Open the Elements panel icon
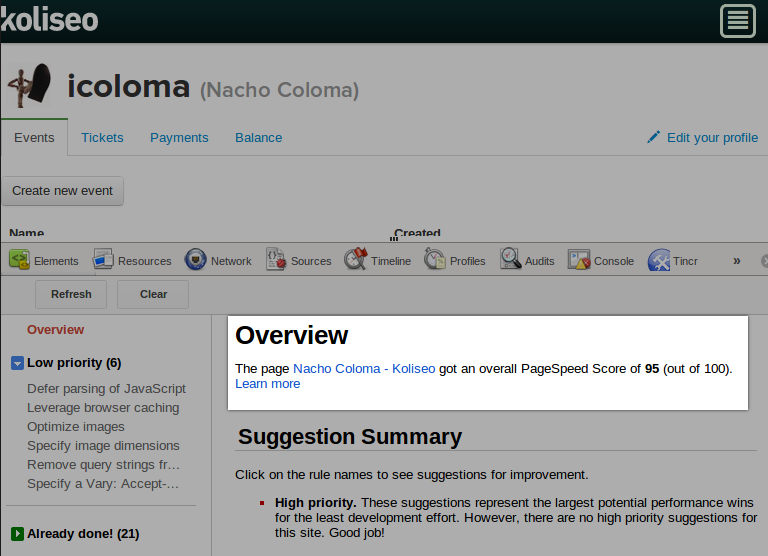768x556 pixels. (x=19, y=259)
